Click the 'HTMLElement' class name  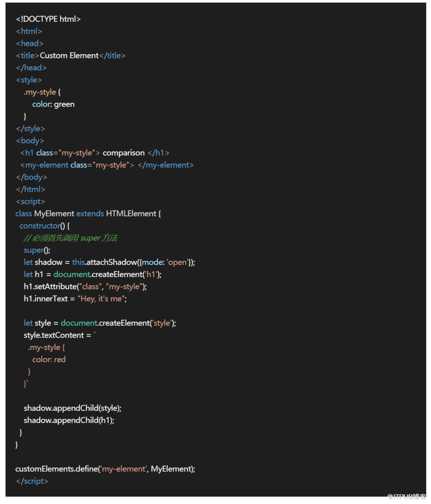[131, 214]
